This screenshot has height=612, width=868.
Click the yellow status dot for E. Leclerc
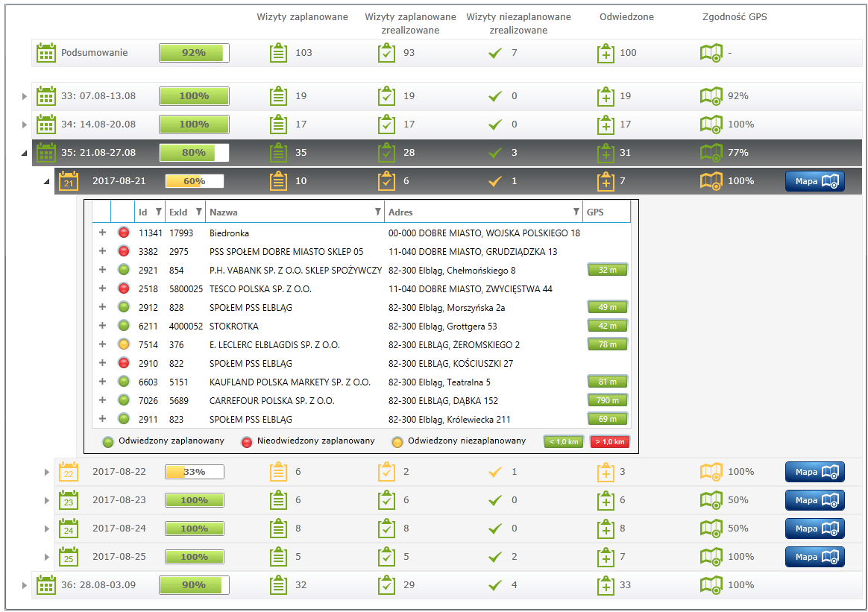click(x=124, y=345)
